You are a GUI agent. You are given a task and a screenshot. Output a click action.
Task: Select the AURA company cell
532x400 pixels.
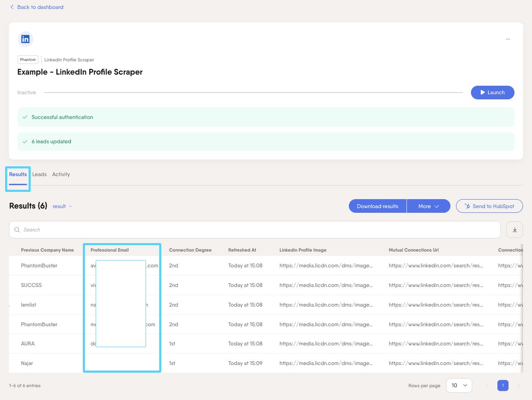tap(28, 344)
